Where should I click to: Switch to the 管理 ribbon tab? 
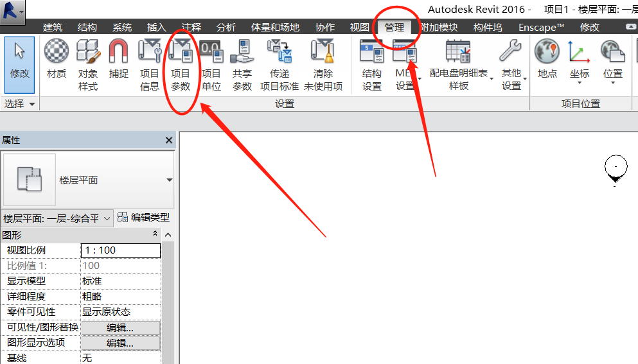394,27
